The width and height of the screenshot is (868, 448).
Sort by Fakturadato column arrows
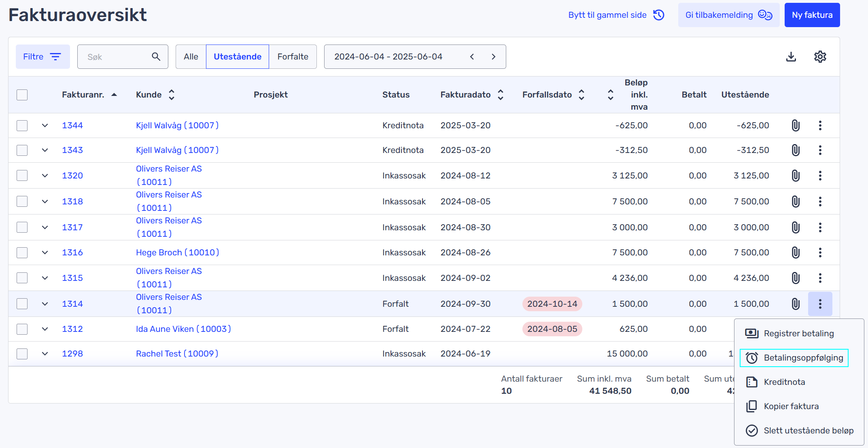coord(501,95)
